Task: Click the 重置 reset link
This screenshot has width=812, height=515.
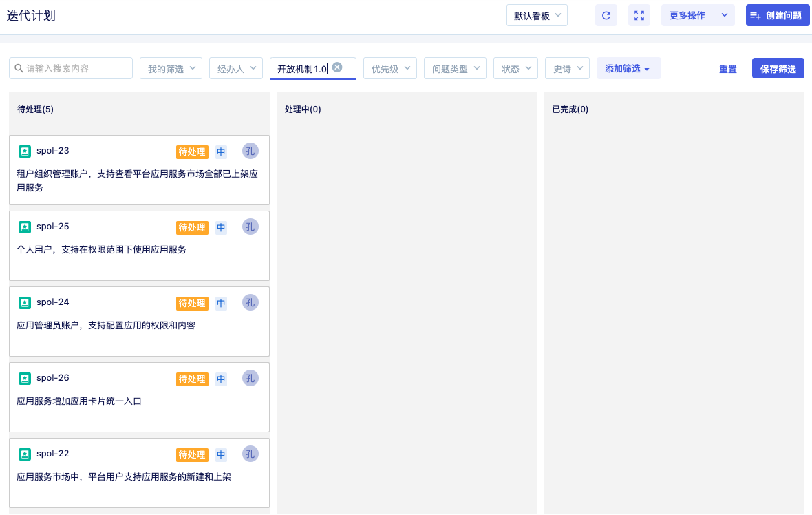Action: click(727, 69)
